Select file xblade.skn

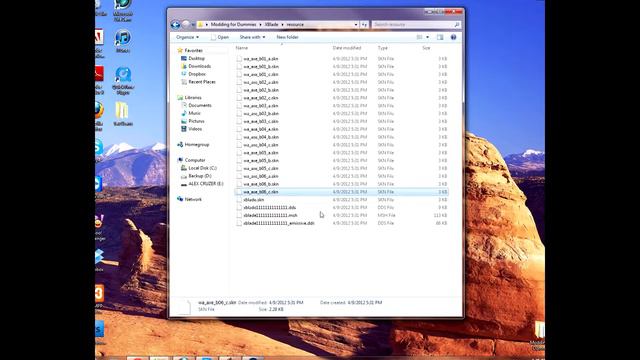pyautogui.click(x=253, y=200)
